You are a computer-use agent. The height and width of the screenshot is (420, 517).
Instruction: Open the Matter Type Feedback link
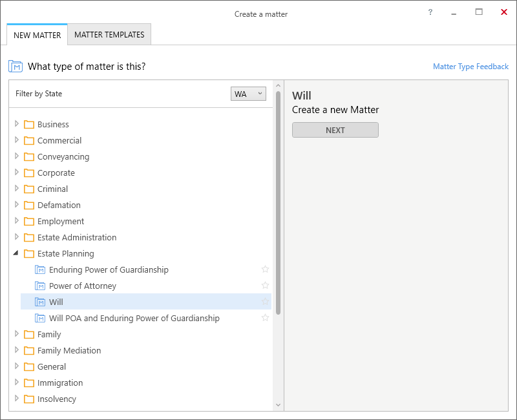(x=470, y=67)
